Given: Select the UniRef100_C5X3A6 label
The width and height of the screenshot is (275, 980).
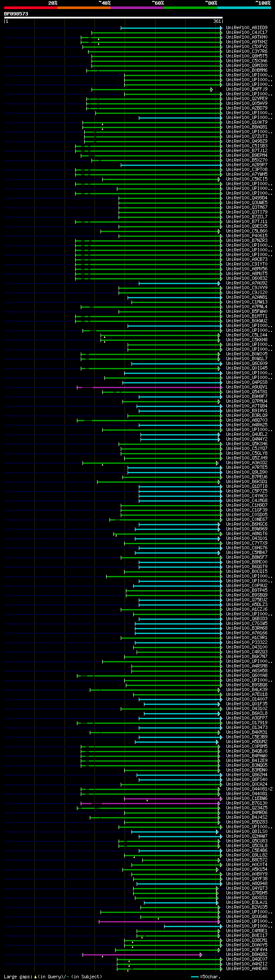Looking at the screenshot, I should [247, 61].
